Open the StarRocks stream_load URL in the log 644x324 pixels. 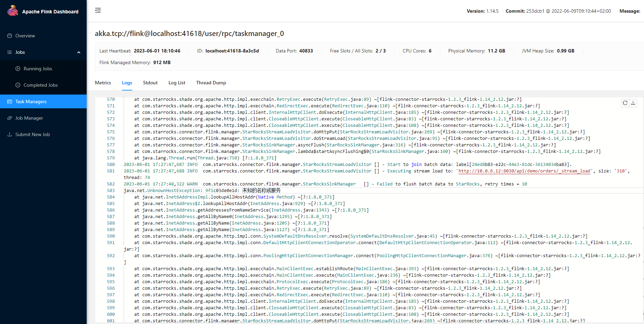click(x=524, y=171)
